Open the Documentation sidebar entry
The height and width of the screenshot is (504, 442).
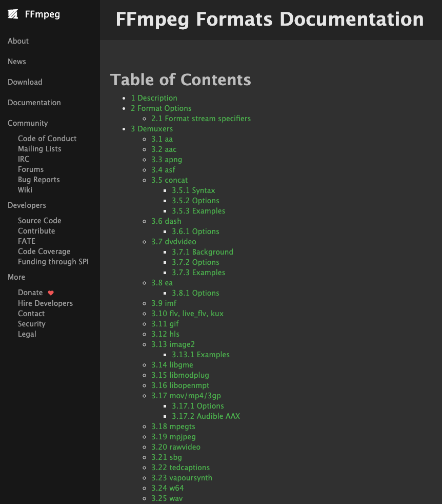34,103
